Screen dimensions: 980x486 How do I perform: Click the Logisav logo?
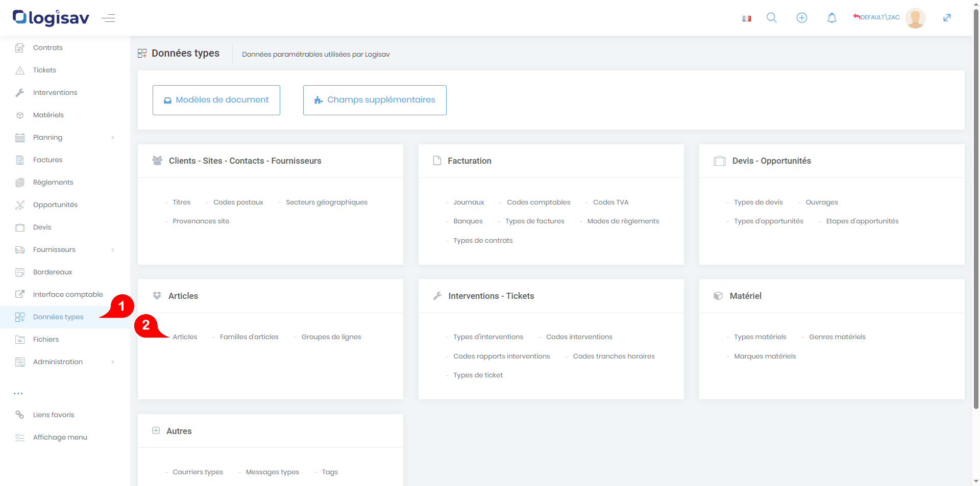[x=51, y=18]
